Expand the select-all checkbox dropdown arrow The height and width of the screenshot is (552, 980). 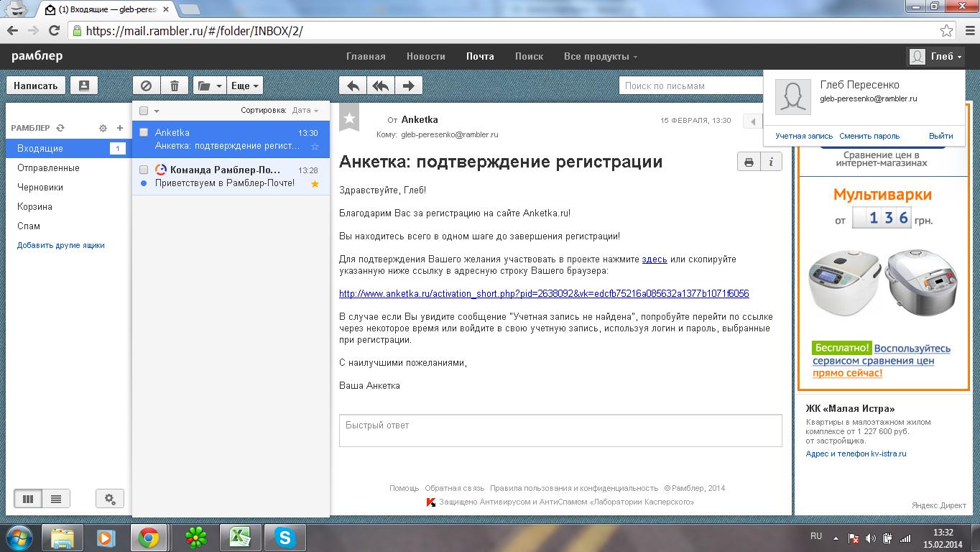(x=157, y=111)
